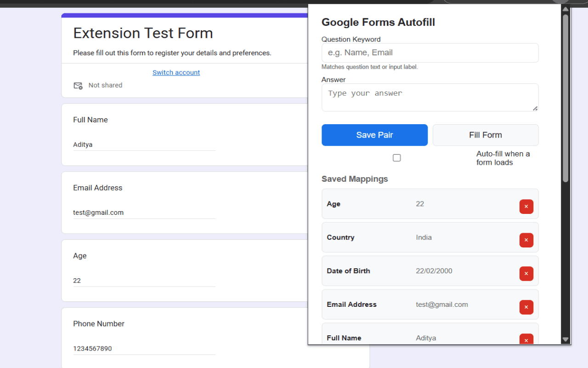The width and height of the screenshot is (588, 368).
Task: Focus the Answer text area
Action: [430, 98]
